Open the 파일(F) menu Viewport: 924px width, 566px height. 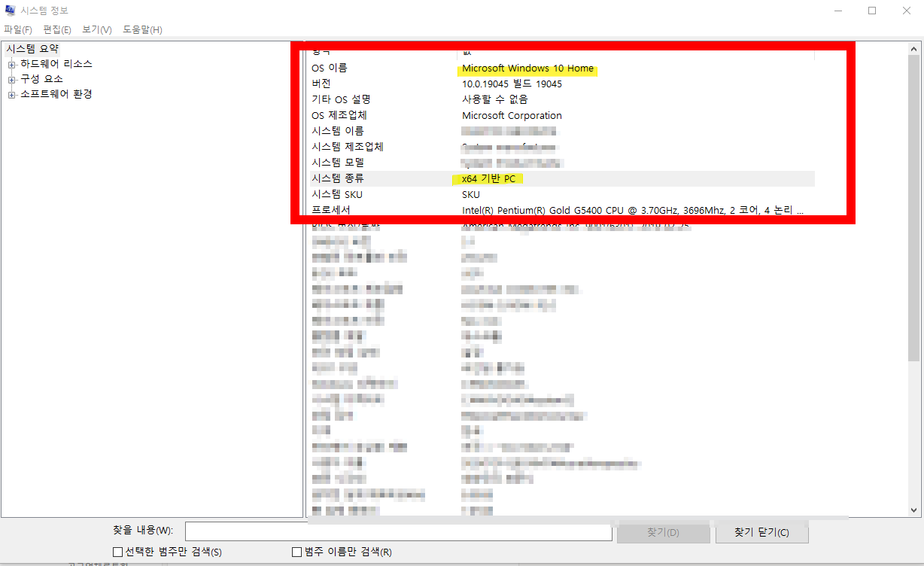17,29
